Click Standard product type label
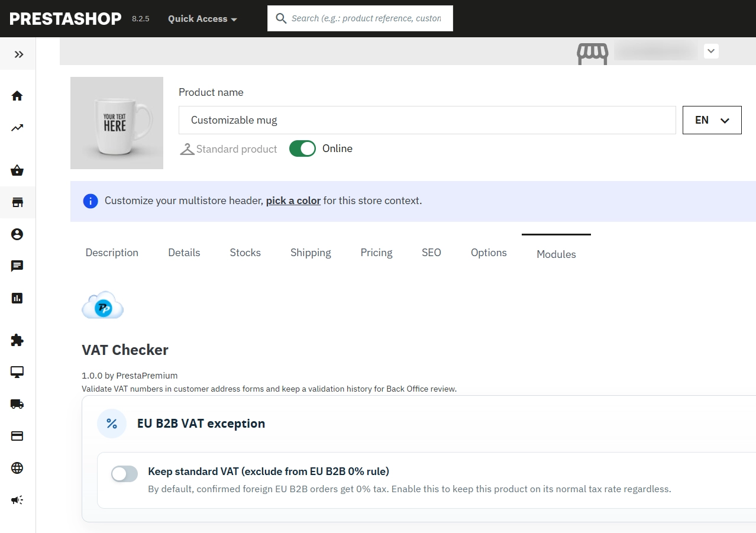The height and width of the screenshot is (533, 756). point(237,149)
